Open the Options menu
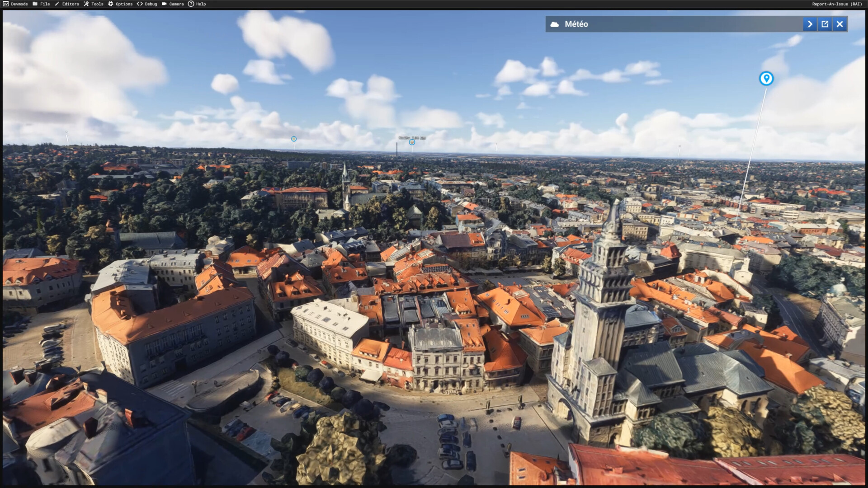 point(124,4)
